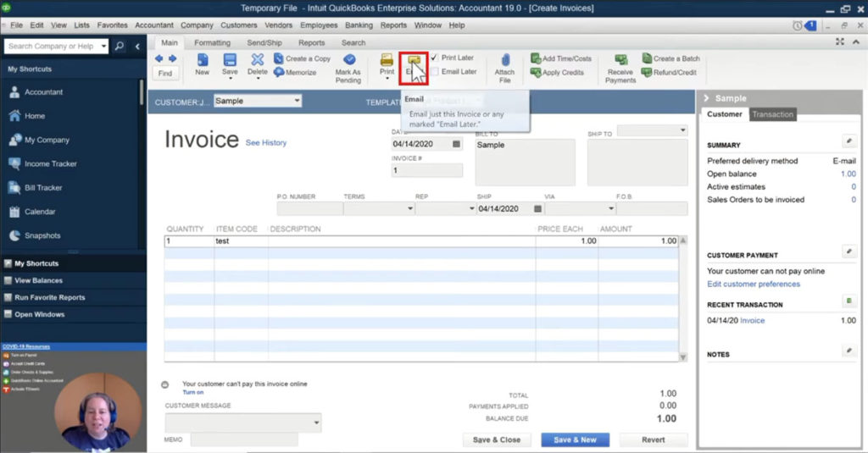Enable the Email Later checkbox

435,72
